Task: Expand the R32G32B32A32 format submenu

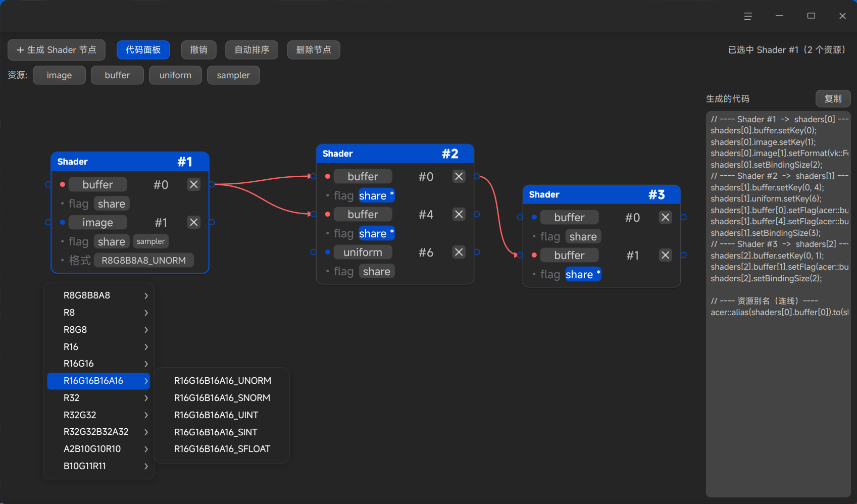Action: (99, 432)
